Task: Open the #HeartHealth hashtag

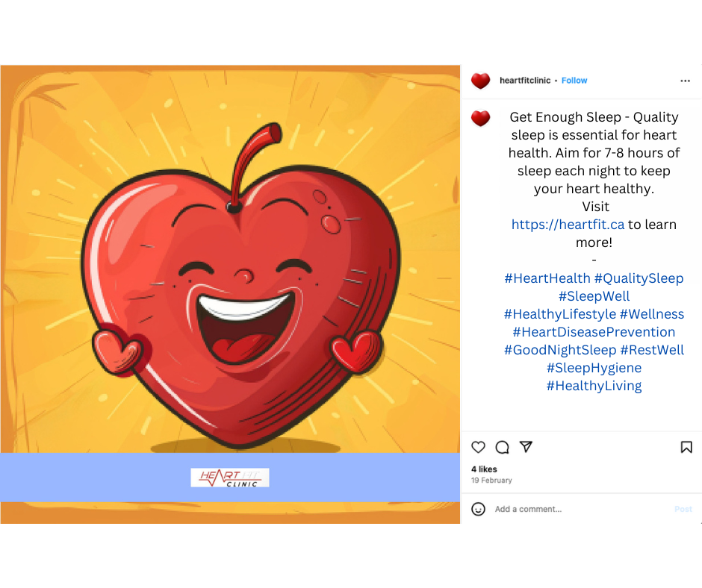Action: point(547,278)
